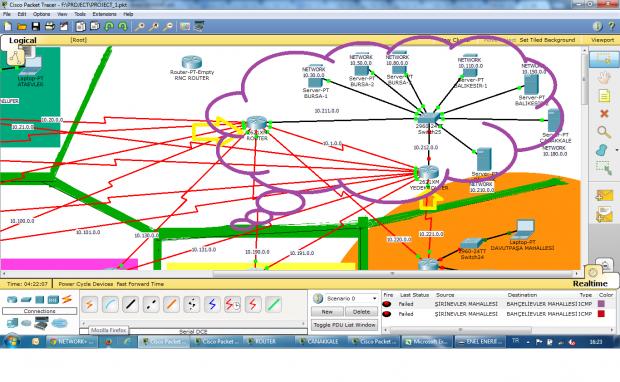Fire the second failed PDU row

coord(387,314)
